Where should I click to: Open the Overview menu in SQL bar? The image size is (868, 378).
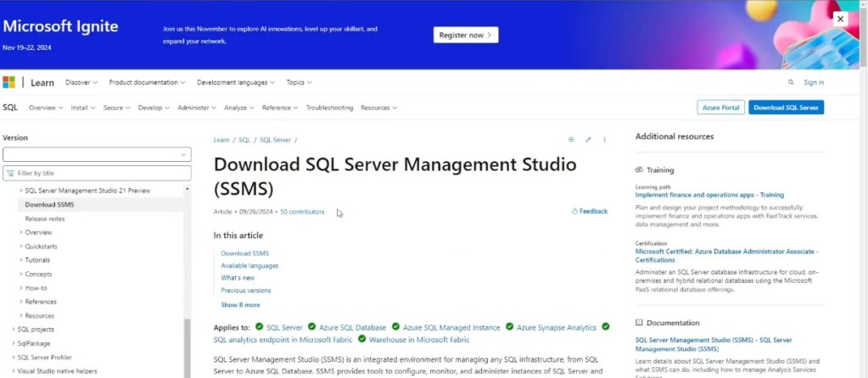click(x=46, y=108)
